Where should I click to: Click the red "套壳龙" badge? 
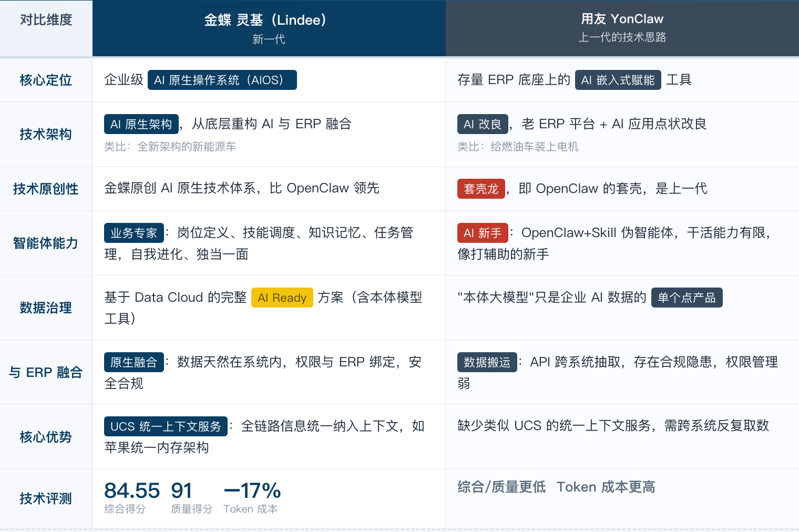point(482,189)
